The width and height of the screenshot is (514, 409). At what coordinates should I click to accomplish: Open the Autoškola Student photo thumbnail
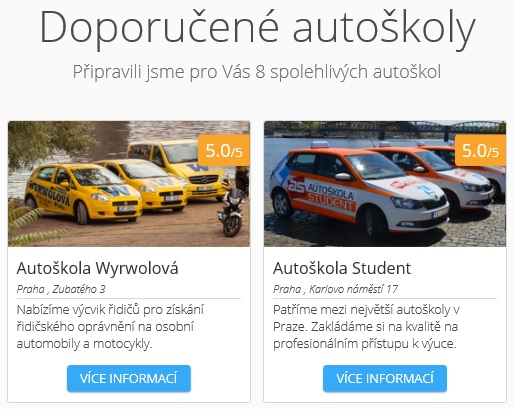(385, 184)
